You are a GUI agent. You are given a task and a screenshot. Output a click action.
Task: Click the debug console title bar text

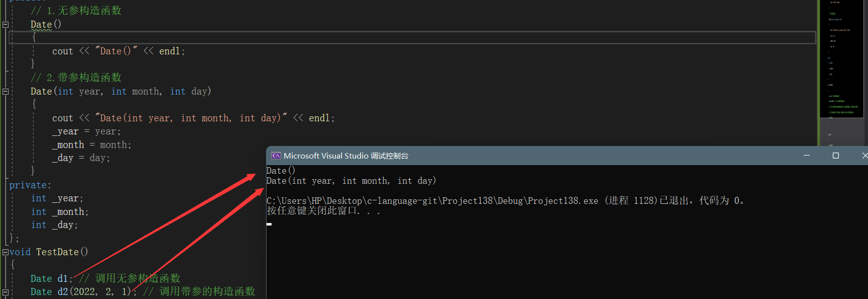[x=346, y=156]
